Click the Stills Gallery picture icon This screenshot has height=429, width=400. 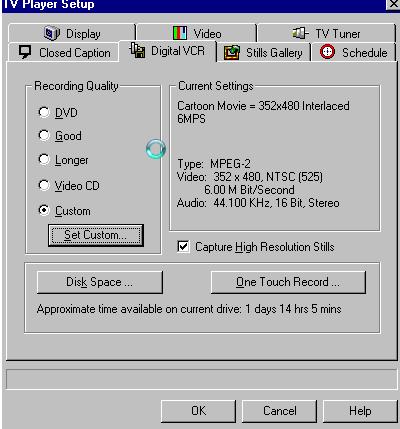(232, 52)
